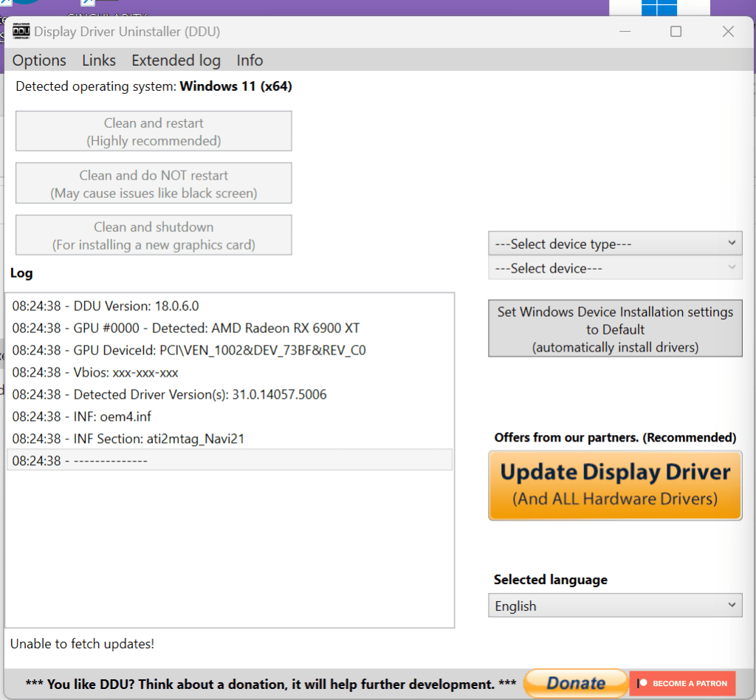
Task: Select log line Detected: AMD Radeon RX 6900 XT
Action: pyautogui.click(x=230, y=329)
